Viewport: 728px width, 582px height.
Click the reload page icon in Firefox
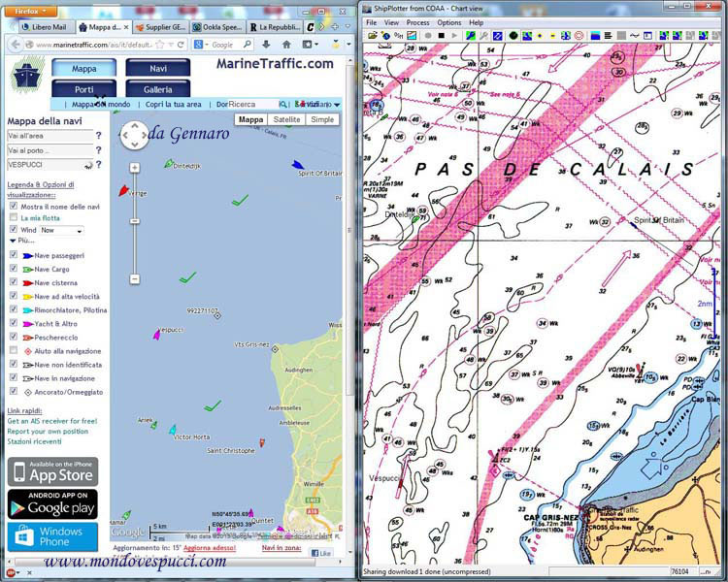point(181,45)
